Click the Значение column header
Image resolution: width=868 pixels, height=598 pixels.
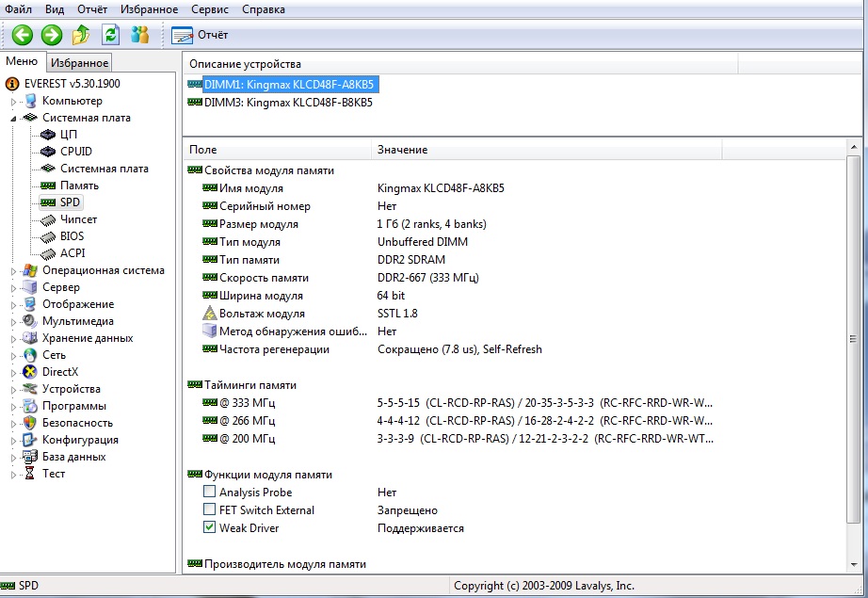coord(546,150)
